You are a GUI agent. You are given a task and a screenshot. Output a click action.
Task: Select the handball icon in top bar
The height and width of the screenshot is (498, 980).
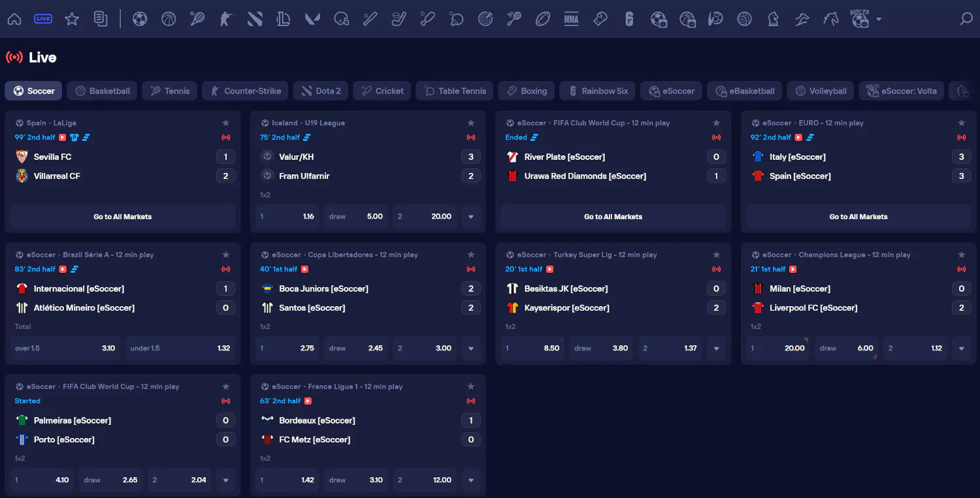coord(715,19)
